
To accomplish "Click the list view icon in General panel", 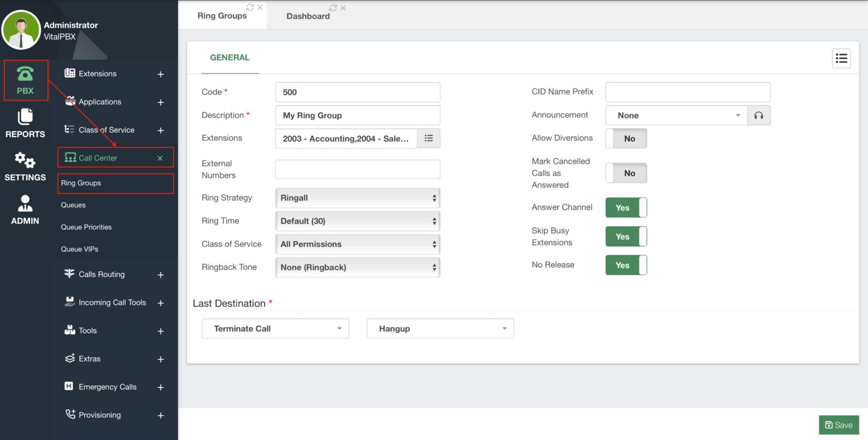I will pos(841,58).
